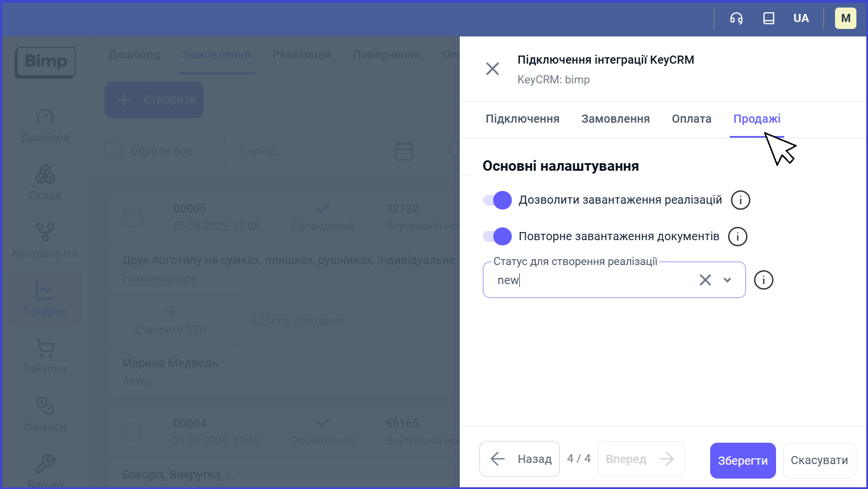Open Закупки in the sidebar
Image resolution: width=868 pixels, height=489 pixels.
pos(45,356)
